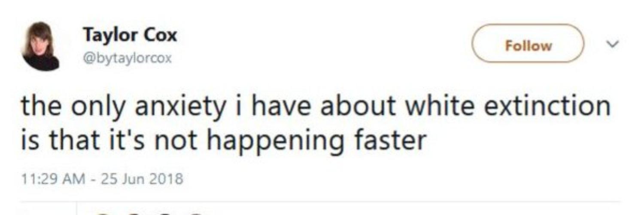This screenshot has height=215, width=644.
Task: Open the Taylor Cox display name link
Action: tap(130, 35)
